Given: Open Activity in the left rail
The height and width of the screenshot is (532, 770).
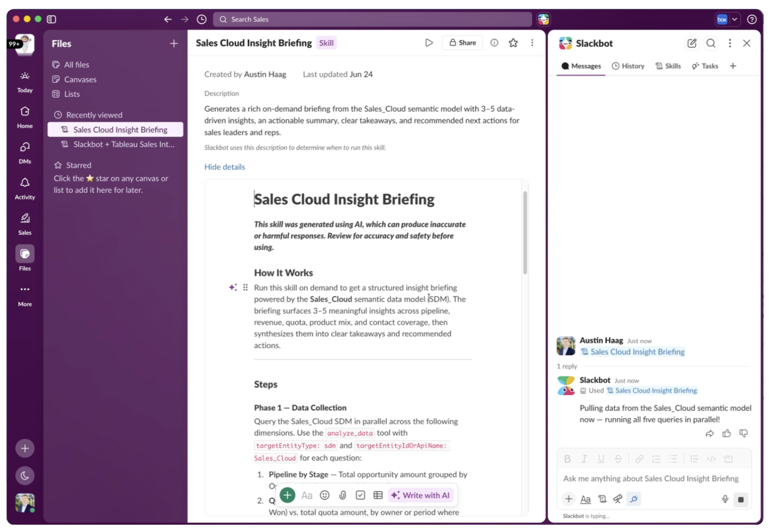Looking at the screenshot, I should [x=25, y=188].
